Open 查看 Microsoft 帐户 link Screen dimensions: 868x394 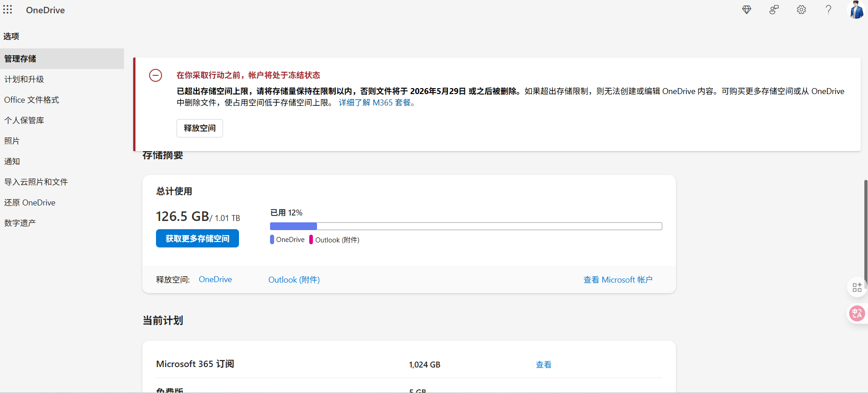[618, 280]
